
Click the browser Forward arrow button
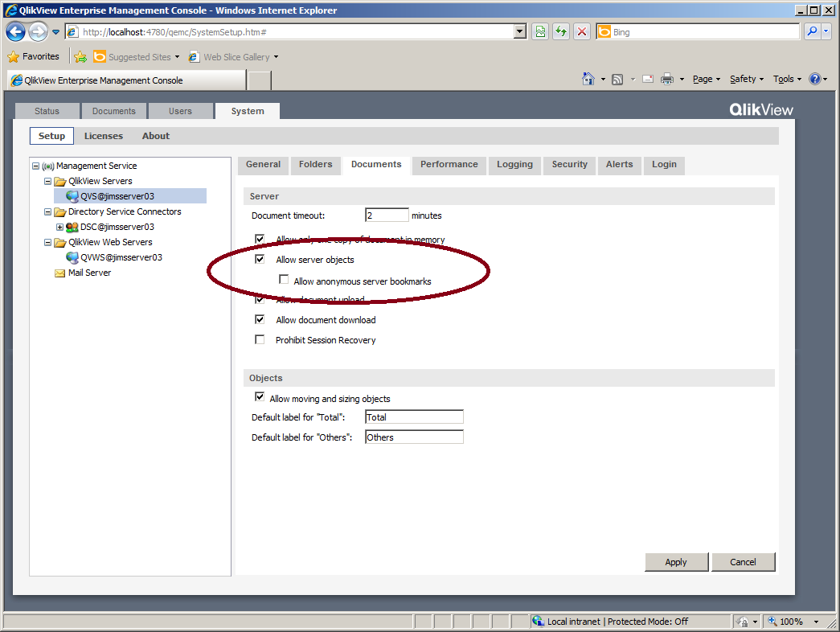pyautogui.click(x=38, y=31)
